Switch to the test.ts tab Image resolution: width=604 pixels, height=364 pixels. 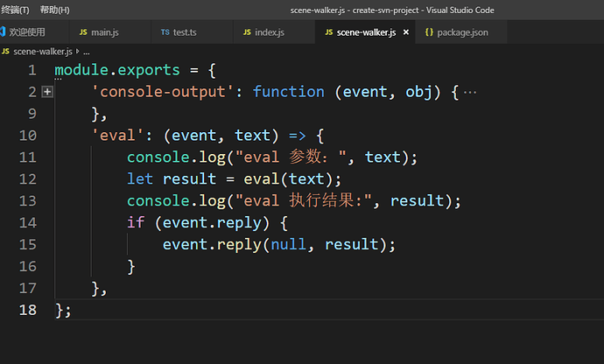(185, 32)
